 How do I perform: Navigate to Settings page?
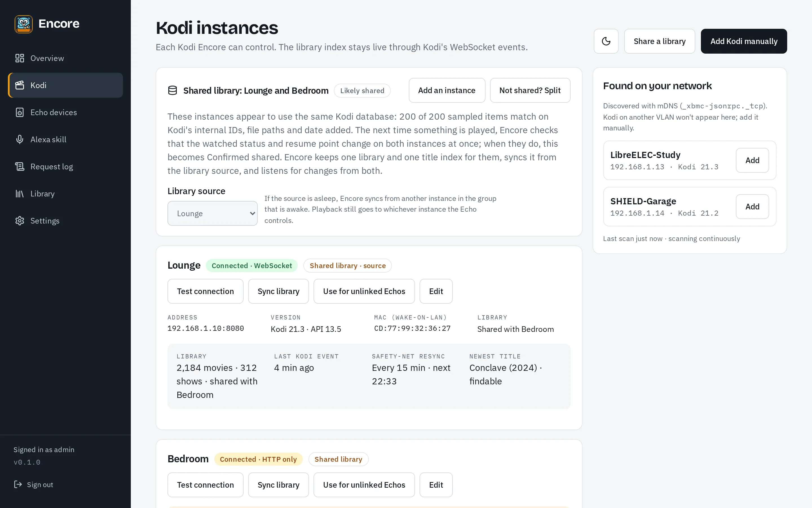[65, 221]
